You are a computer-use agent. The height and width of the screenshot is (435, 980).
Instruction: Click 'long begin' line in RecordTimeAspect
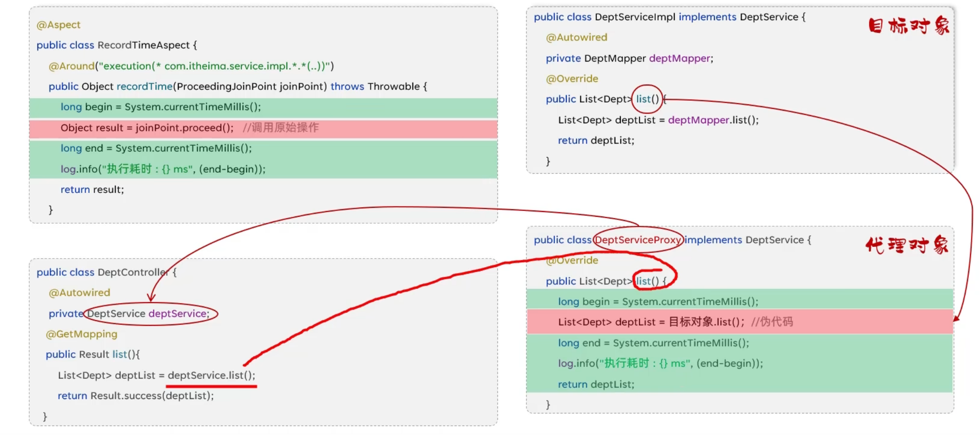pos(161,107)
